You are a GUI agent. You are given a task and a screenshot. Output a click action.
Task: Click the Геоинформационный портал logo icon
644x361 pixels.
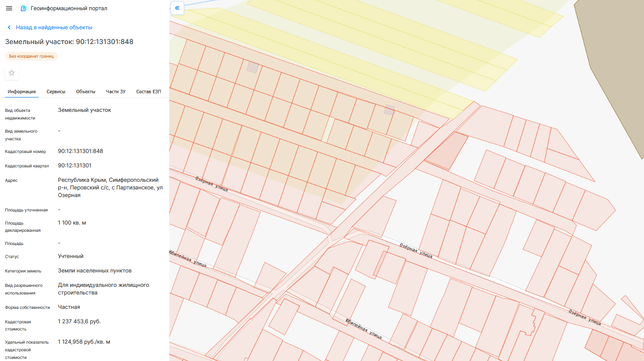tap(24, 8)
